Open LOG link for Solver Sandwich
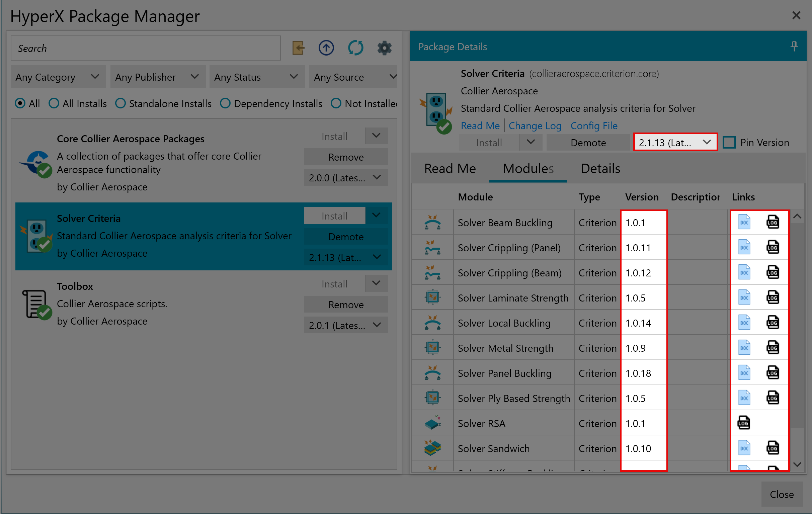The height and width of the screenshot is (514, 812). (773, 448)
